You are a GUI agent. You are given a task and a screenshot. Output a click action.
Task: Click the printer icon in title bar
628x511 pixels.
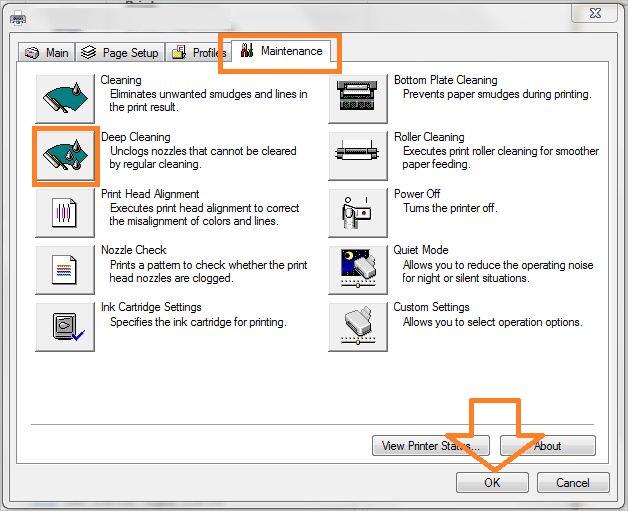click(18, 18)
